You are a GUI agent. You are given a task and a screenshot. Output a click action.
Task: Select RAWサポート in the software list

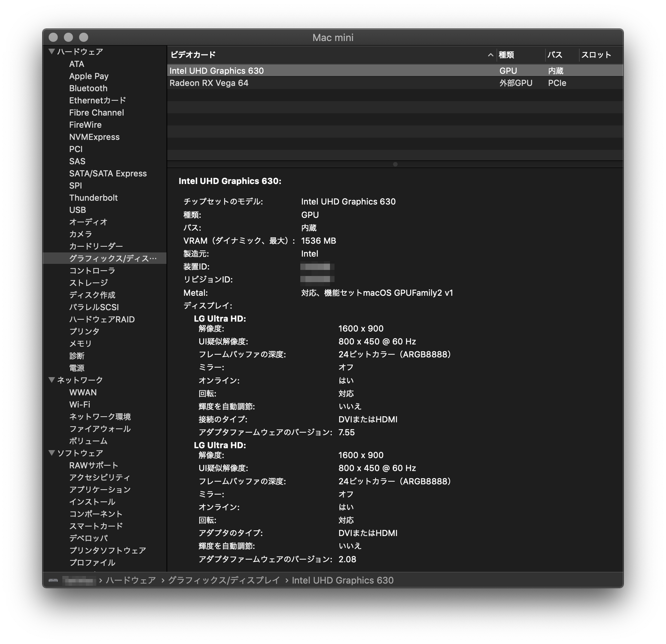[93, 465]
